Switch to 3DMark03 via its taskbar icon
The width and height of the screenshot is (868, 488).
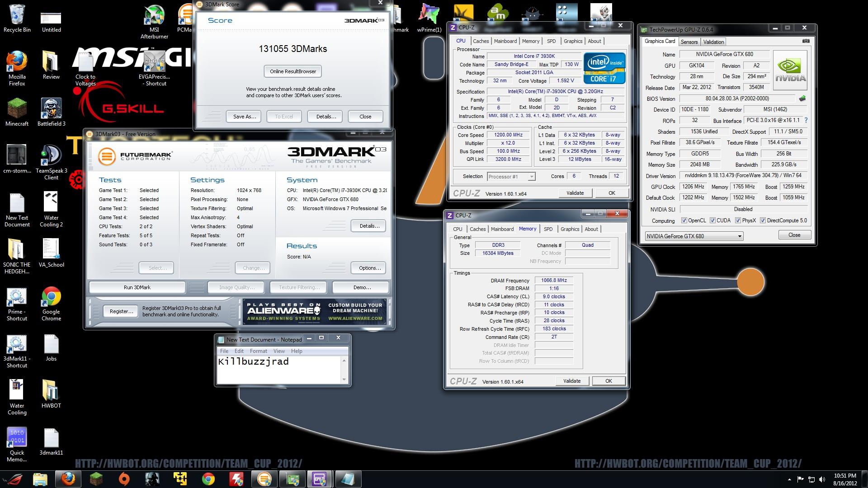pyautogui.click(x=264, y=479)
